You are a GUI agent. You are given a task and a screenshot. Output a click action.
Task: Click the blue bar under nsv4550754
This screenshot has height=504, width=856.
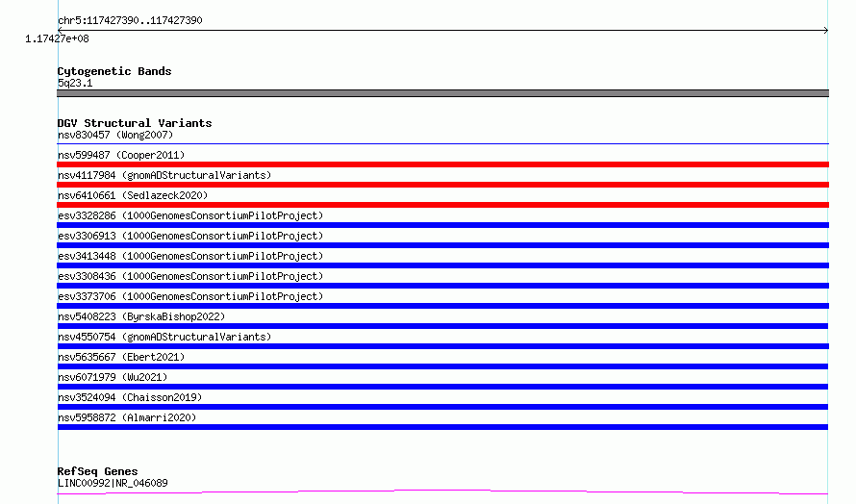tap(442, 346)
